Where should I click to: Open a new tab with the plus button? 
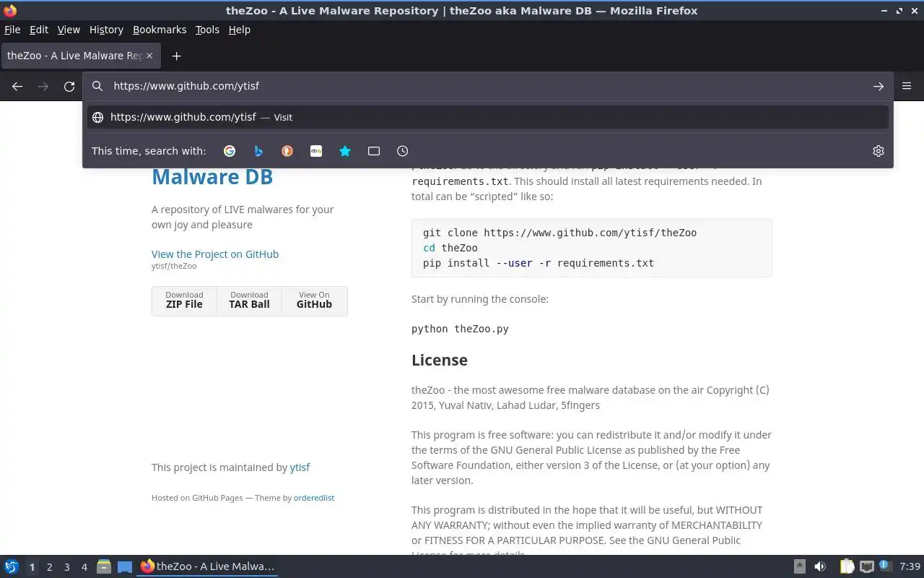[176, 56]
